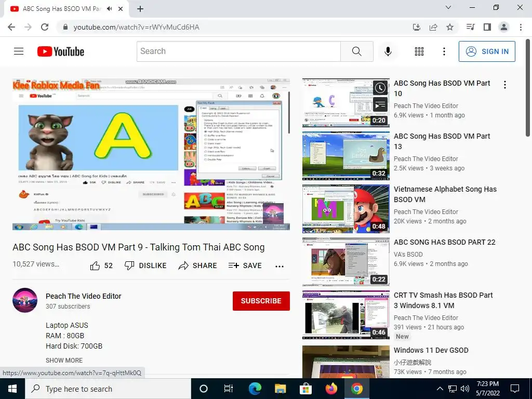
Task: Open Chrome profile avatar
Action: click(x=504, y=27)
